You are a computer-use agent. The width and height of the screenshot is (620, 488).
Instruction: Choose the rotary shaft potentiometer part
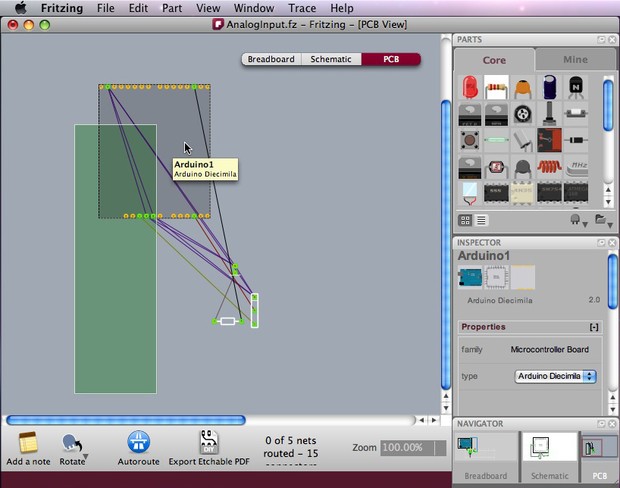pos(549,113)
